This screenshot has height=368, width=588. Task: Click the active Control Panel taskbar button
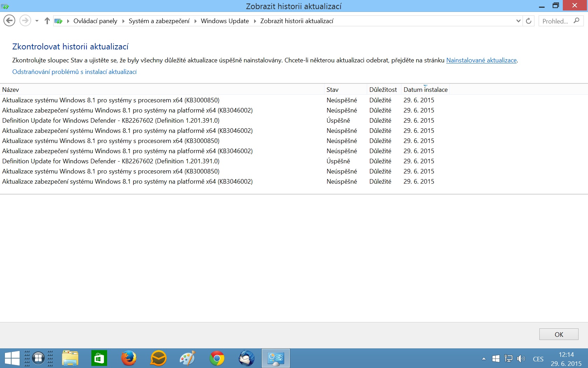[276, 358]
